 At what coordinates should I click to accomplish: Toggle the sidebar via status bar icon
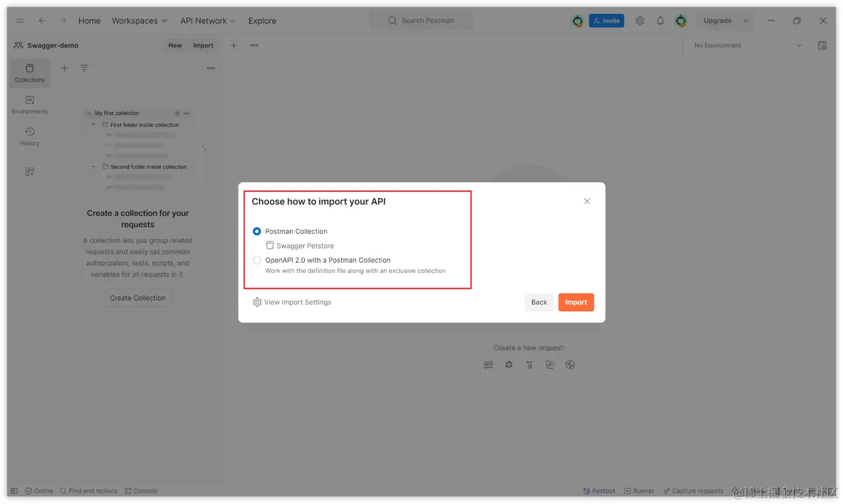coord(14,491)
